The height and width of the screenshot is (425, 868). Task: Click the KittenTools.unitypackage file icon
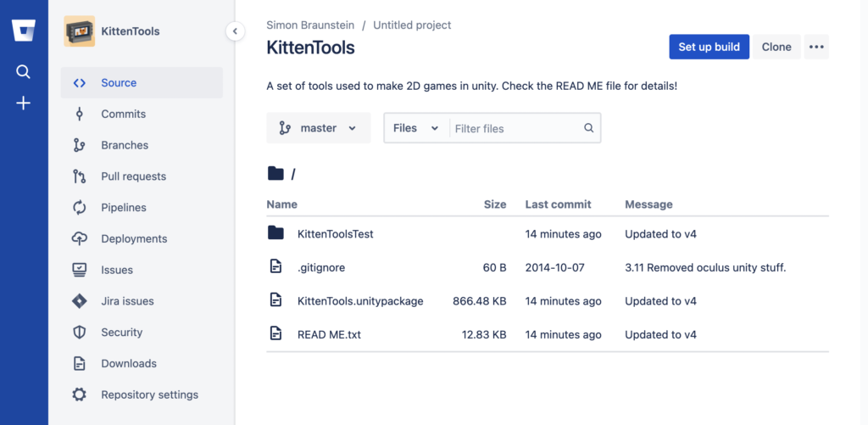pos(275,301)
